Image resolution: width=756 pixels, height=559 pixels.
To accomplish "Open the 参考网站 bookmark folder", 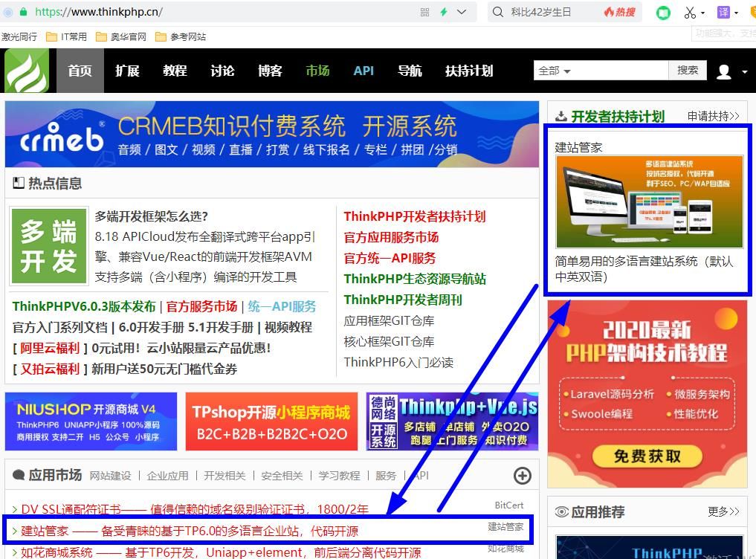I will 181,36.
